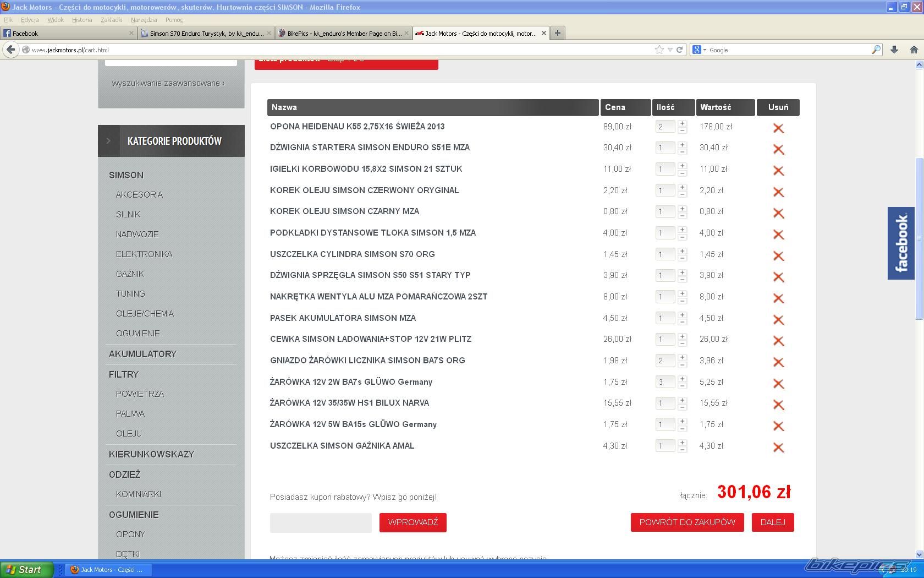The height and width of the screenshot is (578, 924).
Task: Open the Firefox home page icon
Action: pyautogui.click(x=914, y=50)
